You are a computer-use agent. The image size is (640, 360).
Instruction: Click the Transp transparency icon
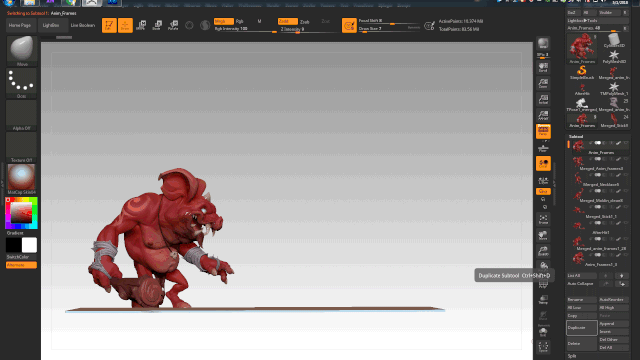(x=543, y=299)
